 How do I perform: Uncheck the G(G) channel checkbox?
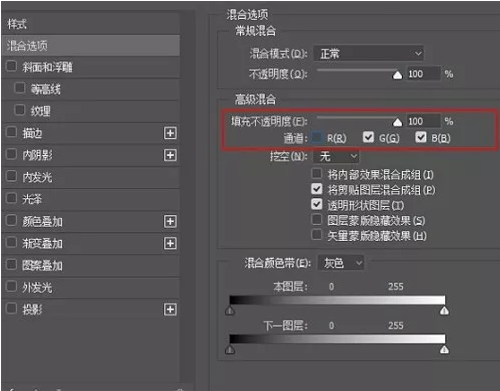(x=368, y=137)
